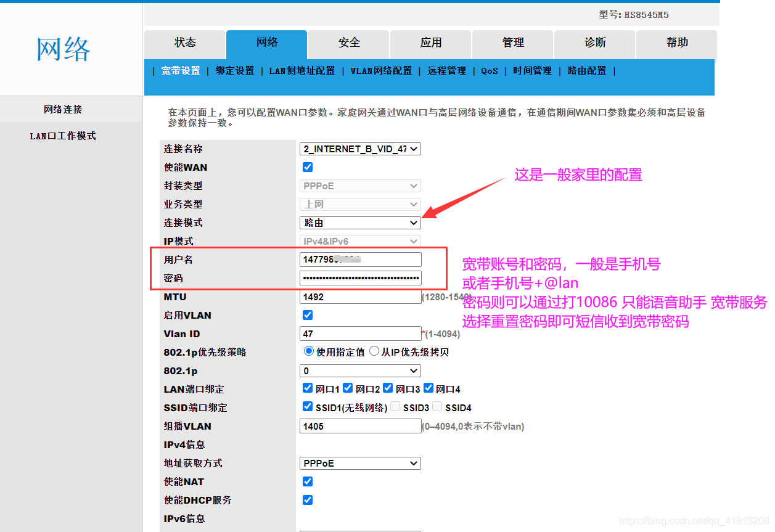Click the 用户名 input field
The height and width of the screenshot is (532, 775).
[x=361, y=260]
